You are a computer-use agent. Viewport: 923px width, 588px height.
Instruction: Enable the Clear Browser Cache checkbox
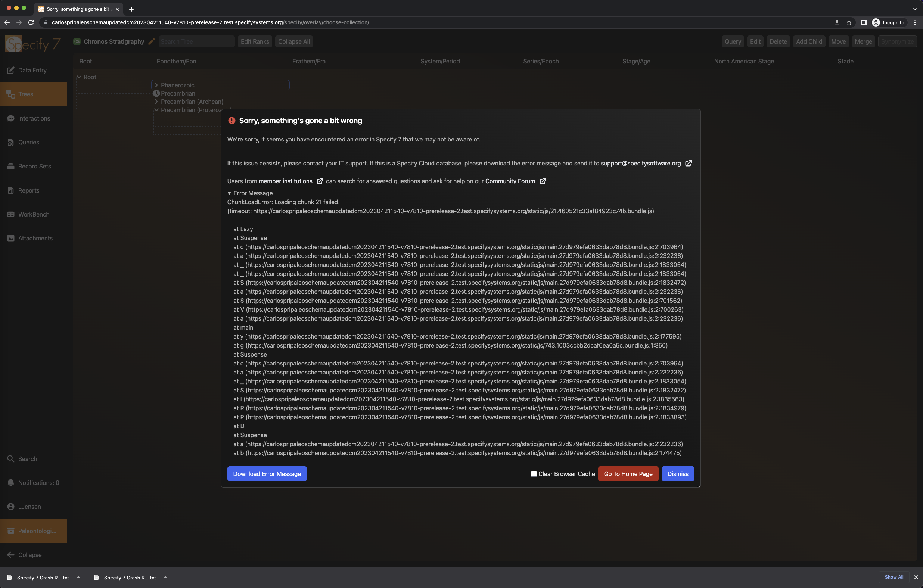[534, 474]
